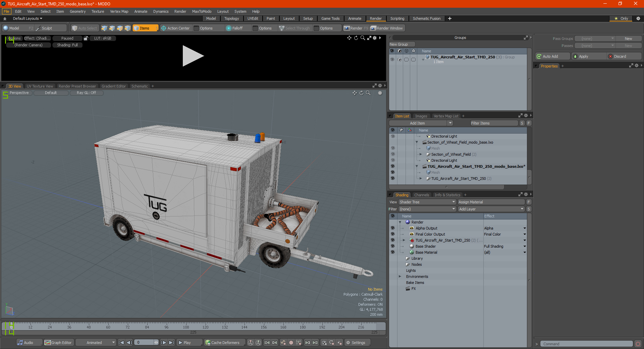The width and height of the screenshot is (644, 349).
Task: Enable the Falloff tool
Action: pos(234,28)
